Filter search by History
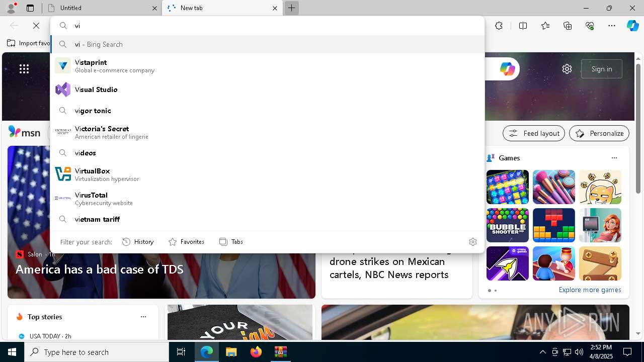Viewport: 644px width, 362px height. (138, 242)
